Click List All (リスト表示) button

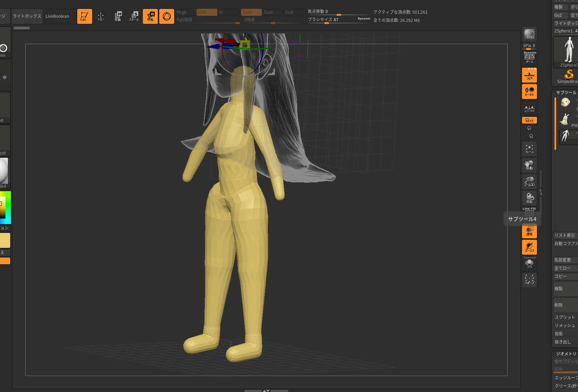click(x=565, y=235)
